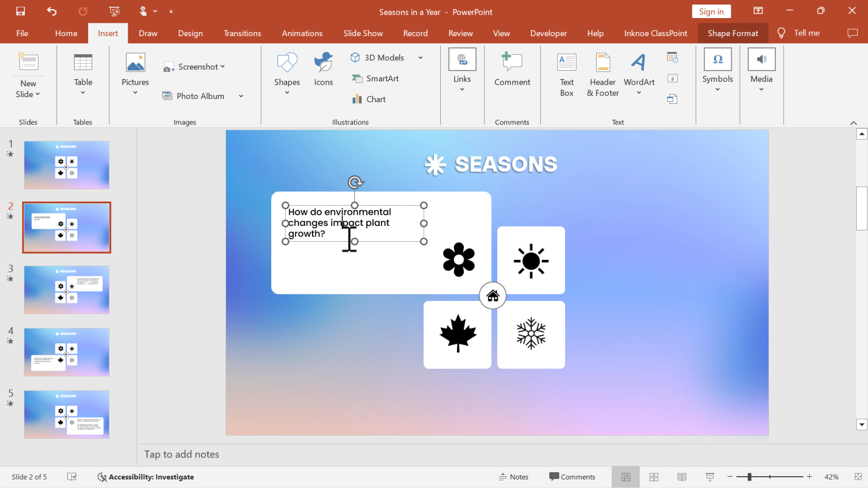Click the Sign in button

(x=711, y=11)
